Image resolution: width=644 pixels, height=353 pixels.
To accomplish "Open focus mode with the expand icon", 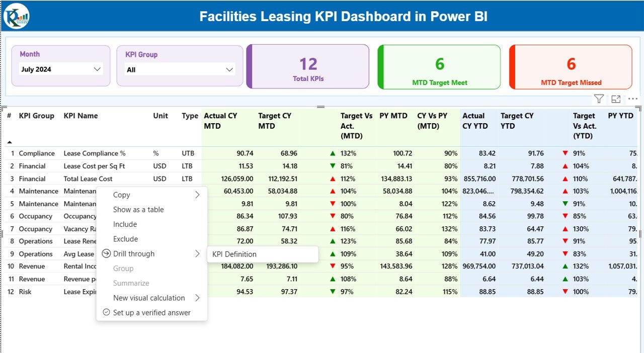I will (x=616, y=99).
